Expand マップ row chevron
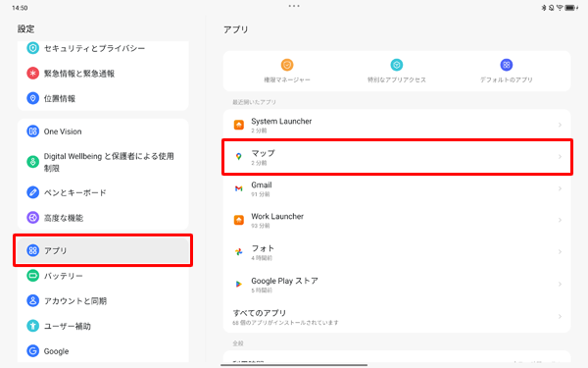 coord(560,157)
